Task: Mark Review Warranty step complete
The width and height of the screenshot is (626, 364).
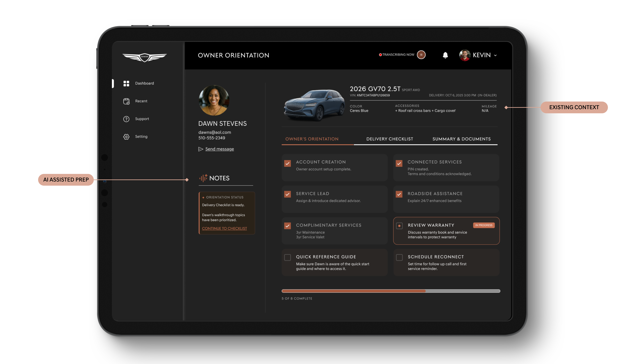Action: [x=399, y=226]
